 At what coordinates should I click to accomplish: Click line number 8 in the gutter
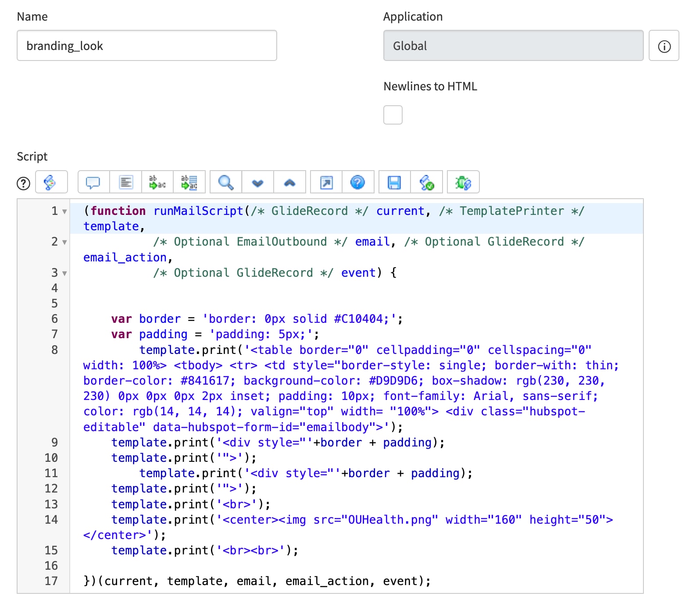tap(54, 350)
